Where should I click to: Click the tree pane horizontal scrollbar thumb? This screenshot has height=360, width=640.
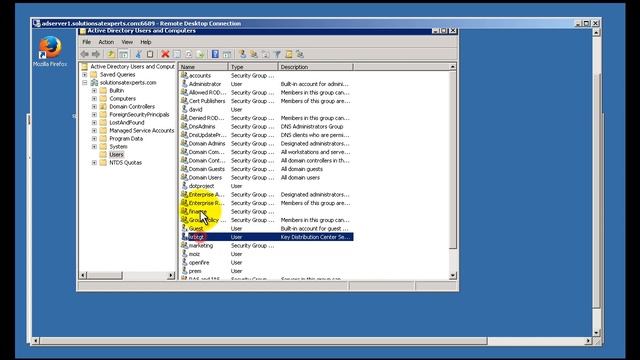[x=104, y=276]
